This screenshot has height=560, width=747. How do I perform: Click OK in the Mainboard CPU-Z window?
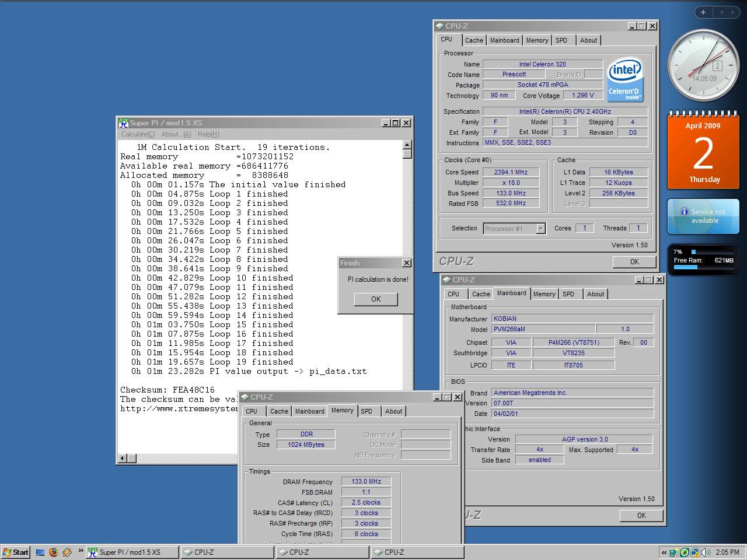coord(641,515)
